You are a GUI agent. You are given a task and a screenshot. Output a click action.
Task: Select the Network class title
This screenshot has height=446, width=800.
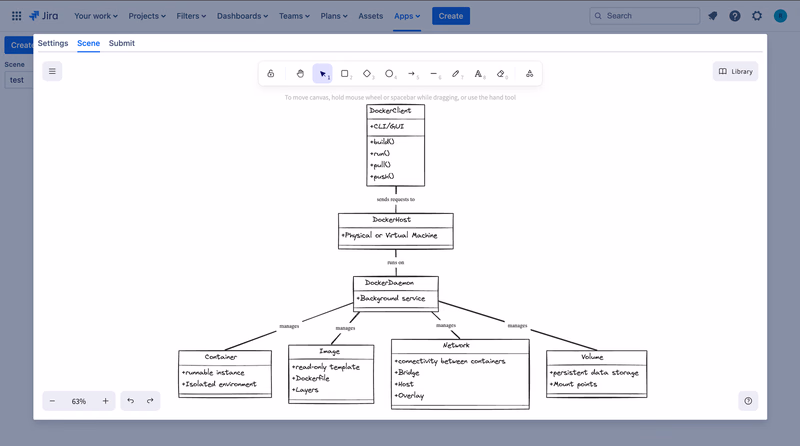(456, 345)
